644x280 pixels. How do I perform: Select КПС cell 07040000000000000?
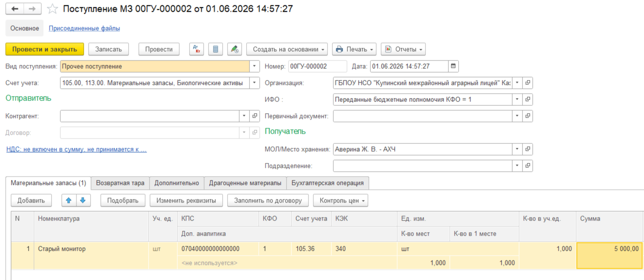tap(217, 249)
